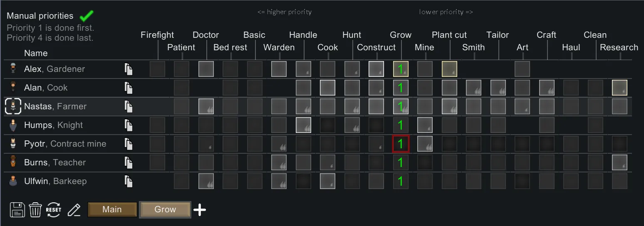Click Nastas's portrait icon
The height and width of the screenshot is (226, 644).
(13, 106)
